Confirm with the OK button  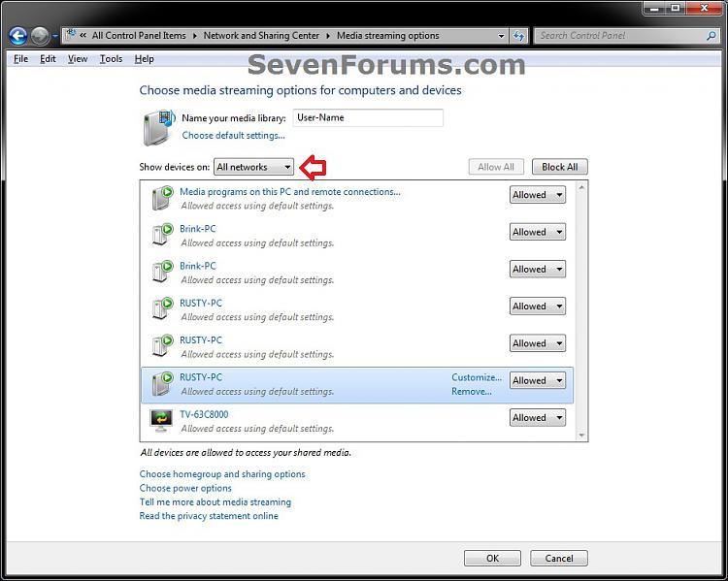tap(492, 559)
